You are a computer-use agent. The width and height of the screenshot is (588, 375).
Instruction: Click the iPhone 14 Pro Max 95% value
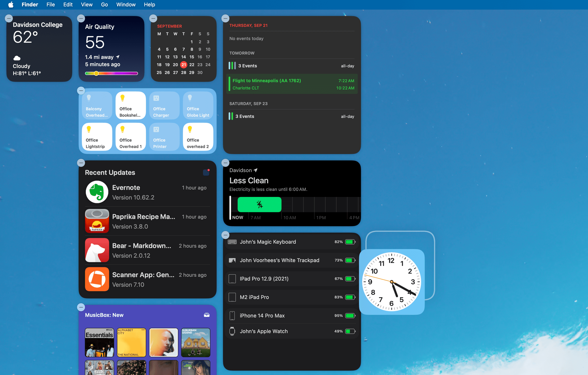(339, 316)
